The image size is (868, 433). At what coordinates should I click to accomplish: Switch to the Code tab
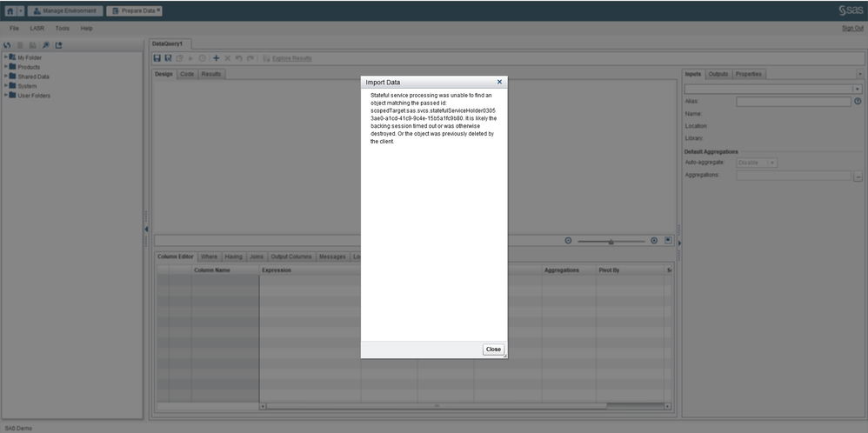point(187,74)
